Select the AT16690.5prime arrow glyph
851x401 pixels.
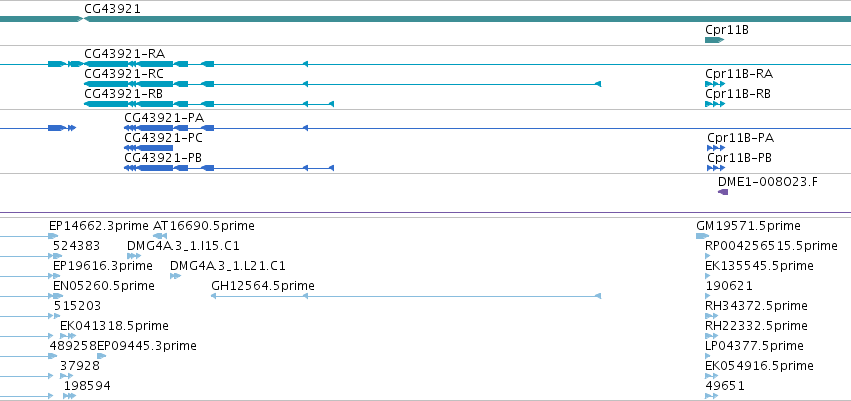click(160, 236)
